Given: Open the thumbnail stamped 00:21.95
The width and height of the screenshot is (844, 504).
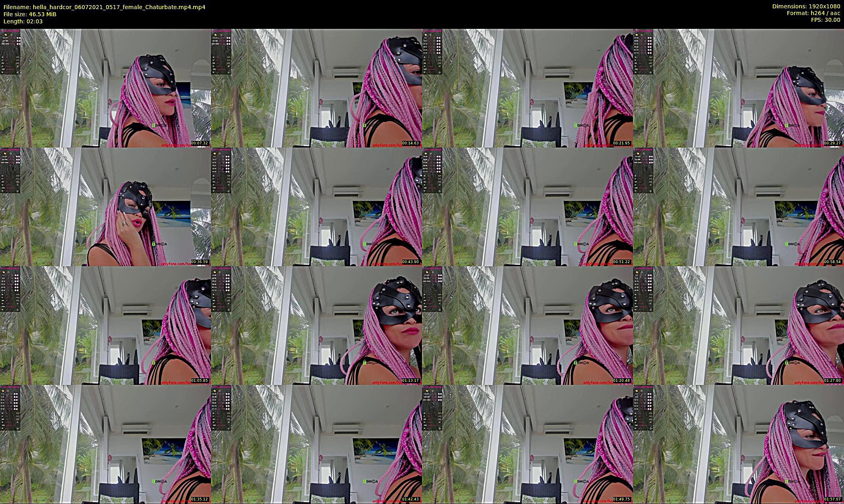Looking at the screenshot, I should 527,88.
